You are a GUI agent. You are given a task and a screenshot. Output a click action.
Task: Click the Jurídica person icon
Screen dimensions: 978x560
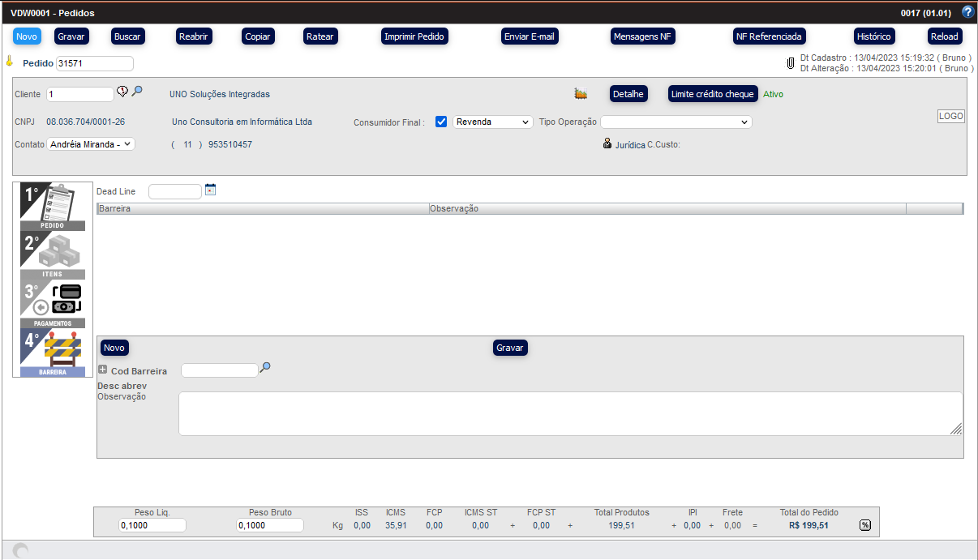click(607, 144)
